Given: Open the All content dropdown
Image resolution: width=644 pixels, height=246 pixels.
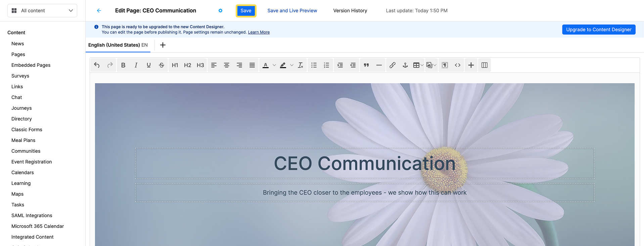Looking at the screenshot, I should click(x=42, y=11).
